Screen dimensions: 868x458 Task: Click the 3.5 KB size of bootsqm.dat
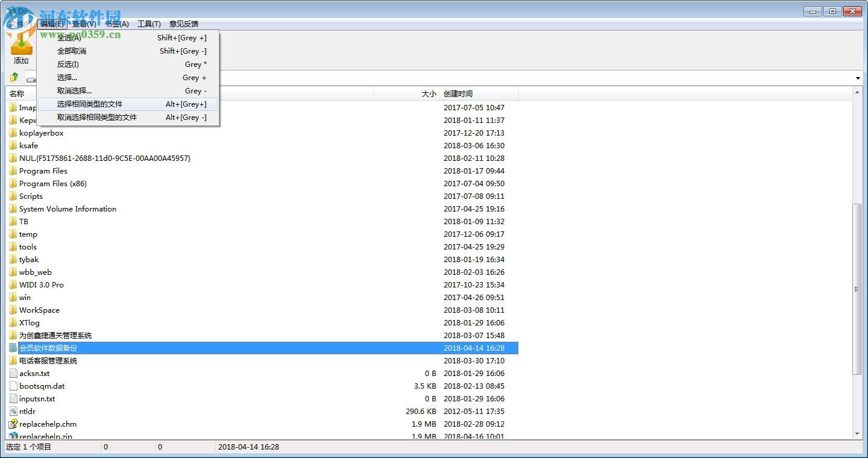click(425, 386)
